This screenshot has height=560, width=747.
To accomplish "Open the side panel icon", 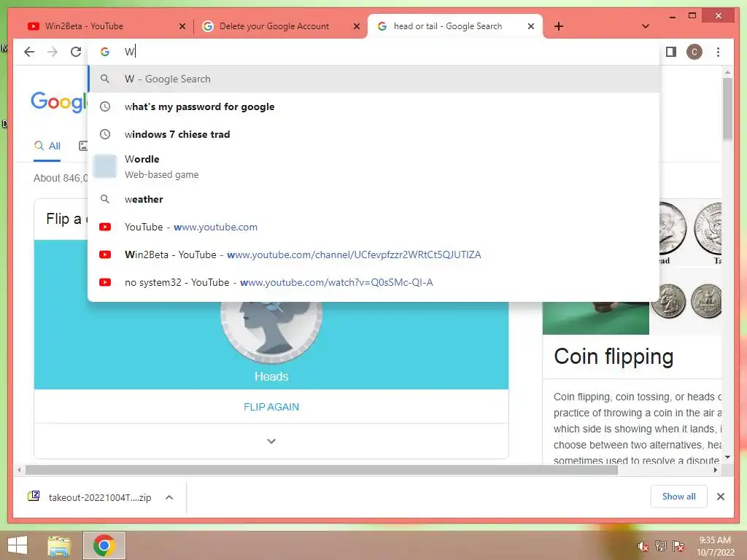I will coord(671,52).
